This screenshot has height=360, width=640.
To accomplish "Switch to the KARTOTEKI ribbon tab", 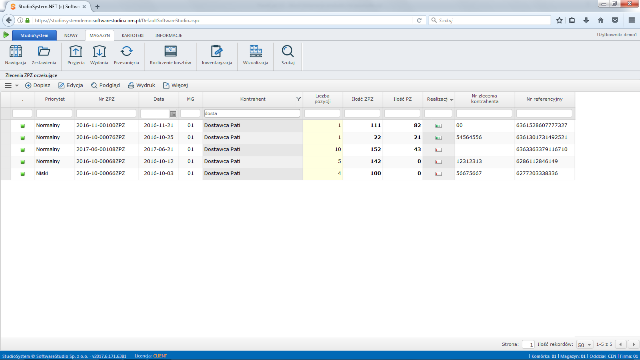I will pos(132,36).
